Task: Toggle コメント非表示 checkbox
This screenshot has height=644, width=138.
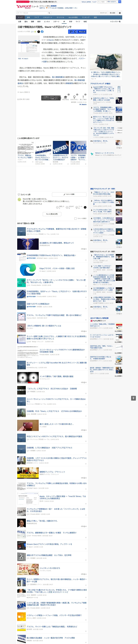Action: coord(75,219)
